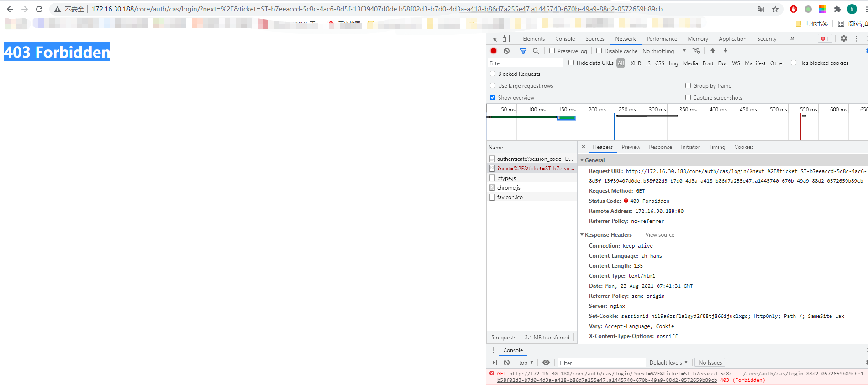
Task: Open DevTools settings gear
Action: pyautogui.click(x=844, y=39)
